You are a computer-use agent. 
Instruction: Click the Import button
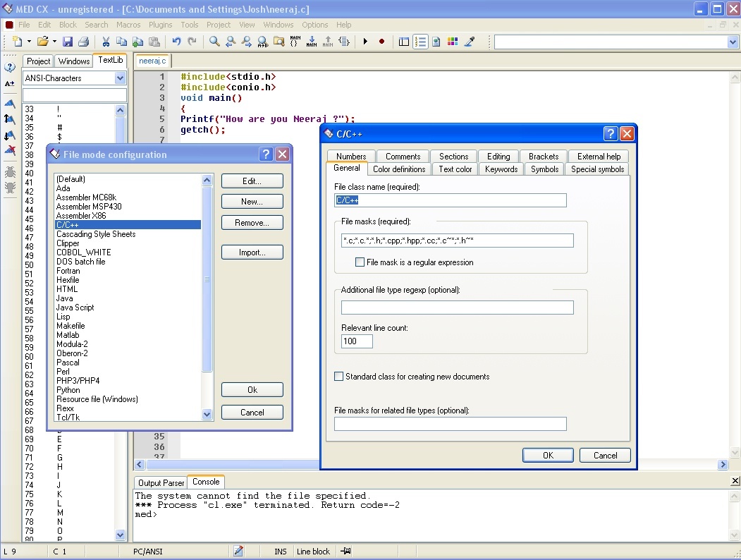252,252
